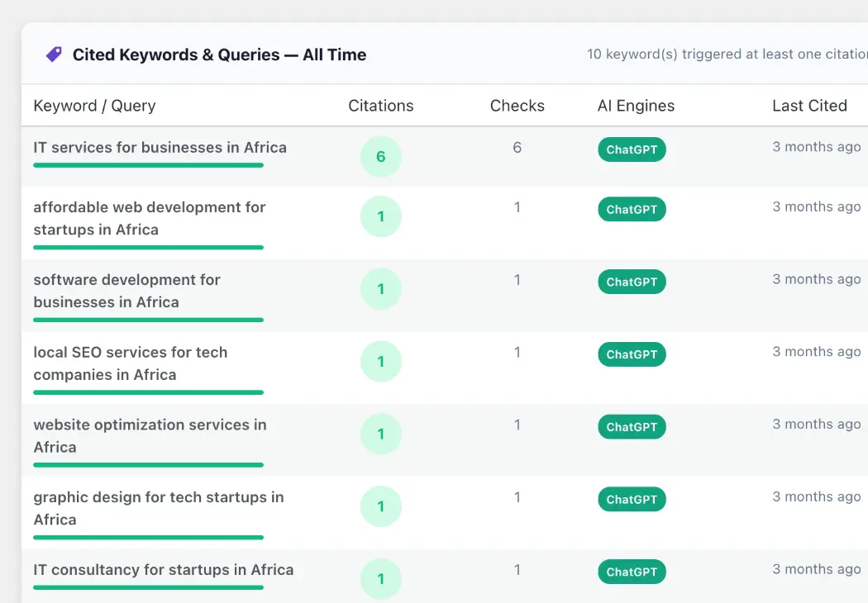Select 'IT consultancy for startups in Africa' keyword
Screen dimensions: 868x603
click(164, 570)
